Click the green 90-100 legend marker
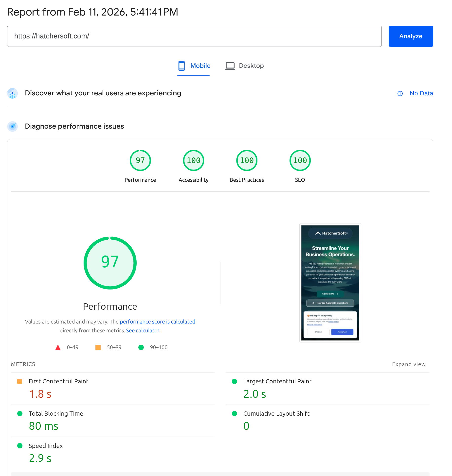452x476 pixels. 141,347
